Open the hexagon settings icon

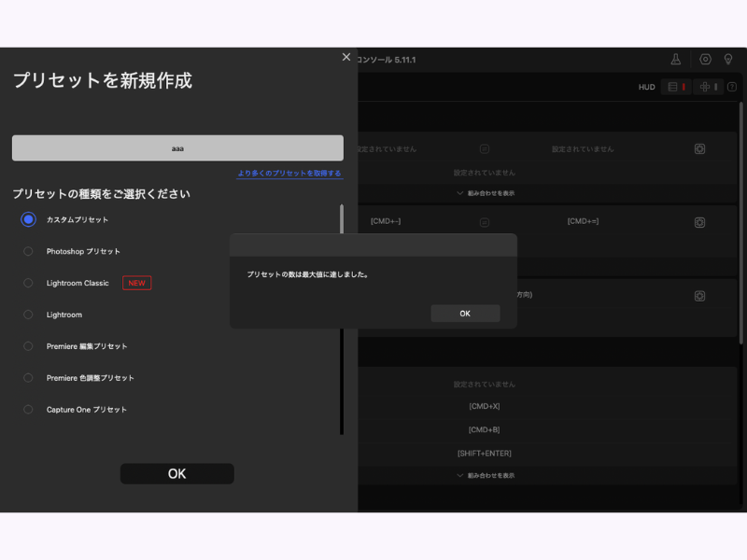705,59
